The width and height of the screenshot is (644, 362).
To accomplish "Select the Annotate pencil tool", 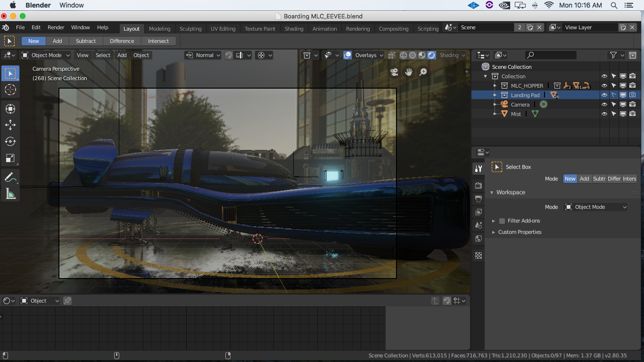I will pyautogui.click(x=10, y=178).
